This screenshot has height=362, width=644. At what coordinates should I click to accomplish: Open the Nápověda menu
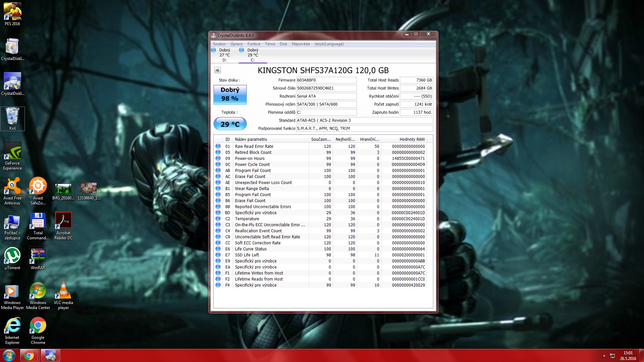point(301,44)
